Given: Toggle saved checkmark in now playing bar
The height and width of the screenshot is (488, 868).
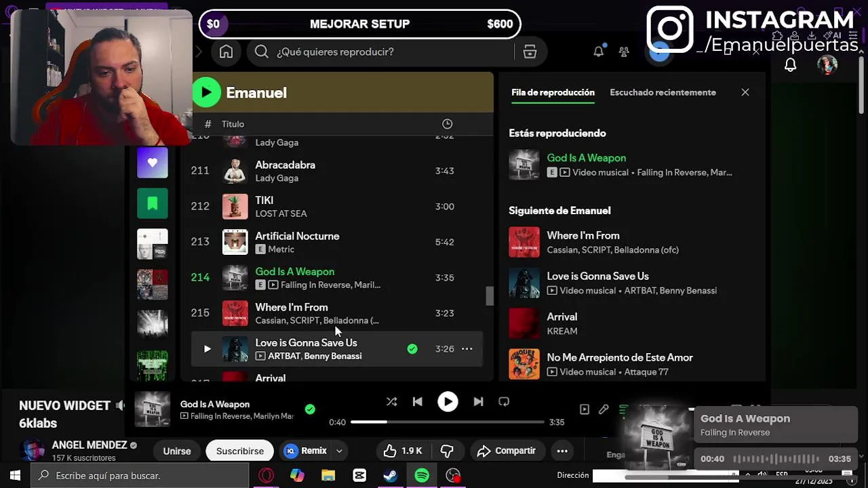Looking at the screenshot, I should point(310,409).
